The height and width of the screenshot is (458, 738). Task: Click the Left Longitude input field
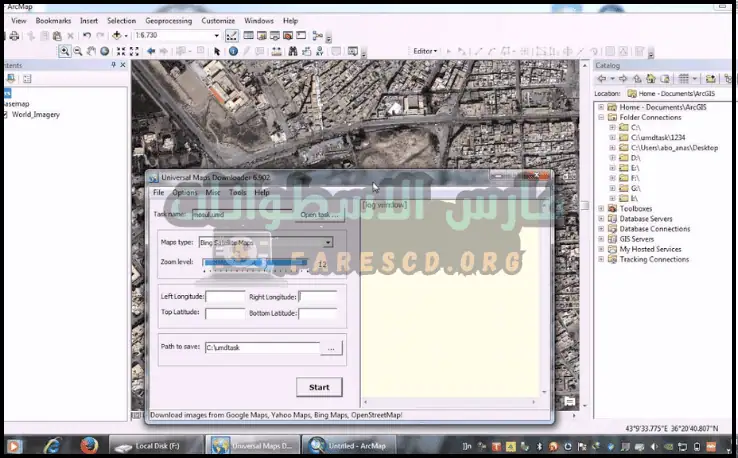click(225, 297)
